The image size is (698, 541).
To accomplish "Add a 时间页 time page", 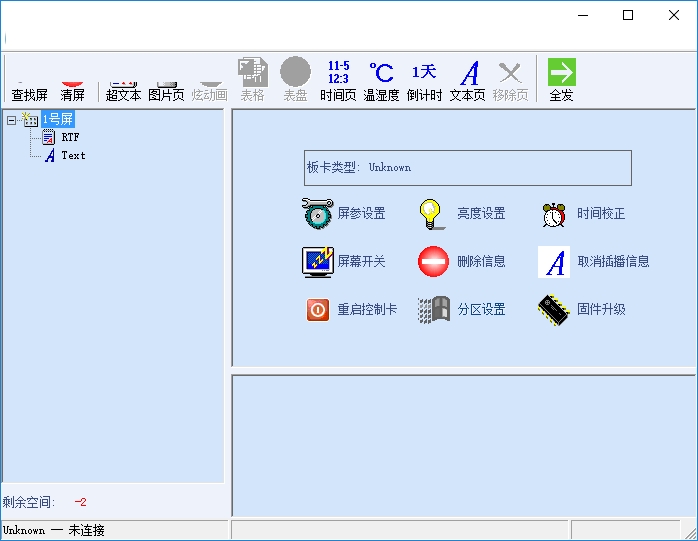I will pos(338,80).
